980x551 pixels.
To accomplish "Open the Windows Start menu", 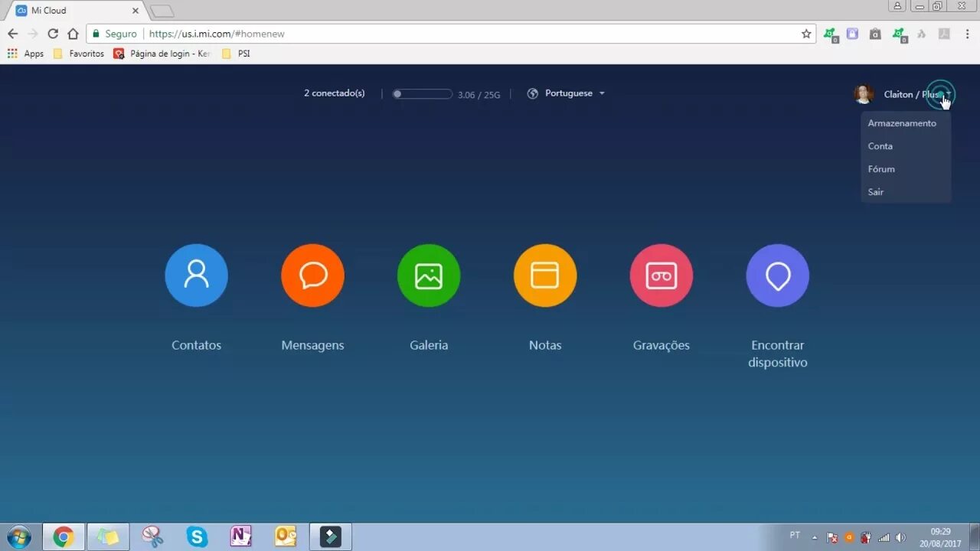I will point(18,537).
